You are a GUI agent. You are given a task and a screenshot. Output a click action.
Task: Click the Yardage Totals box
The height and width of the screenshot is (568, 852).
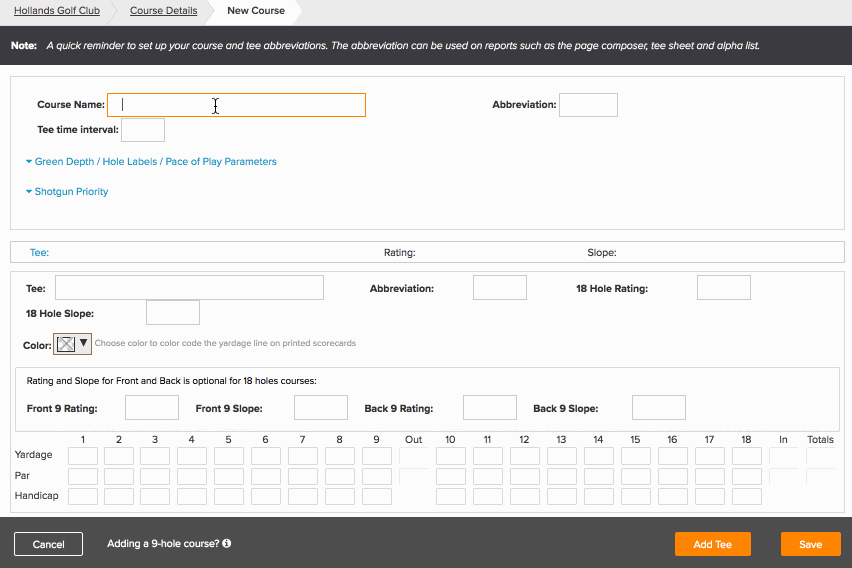point(820,455)
